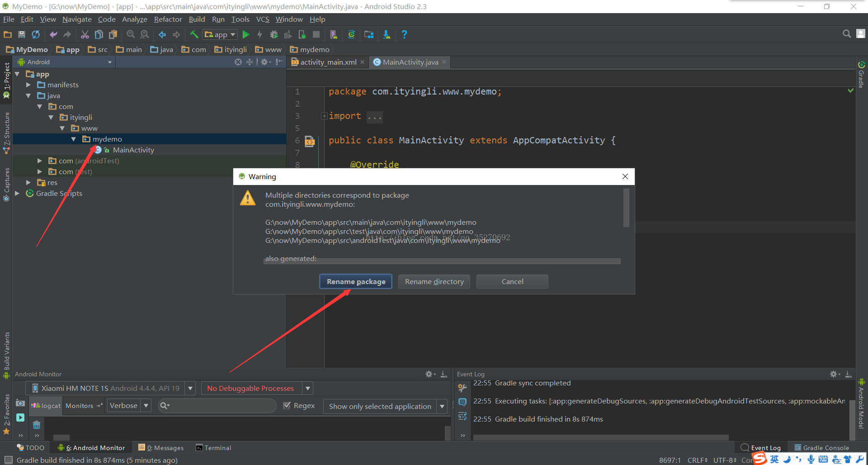The width and height of the screenshot is (868, 465).
Task: Click the Build Variants side tab
Action: click(6, 355)
